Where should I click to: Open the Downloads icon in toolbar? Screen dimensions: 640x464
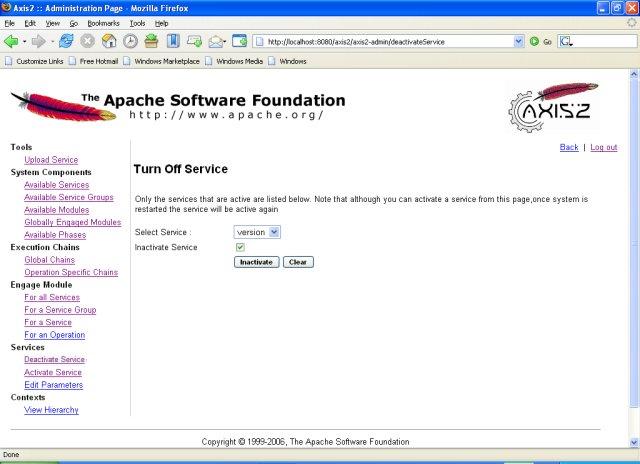coord(151,41)
